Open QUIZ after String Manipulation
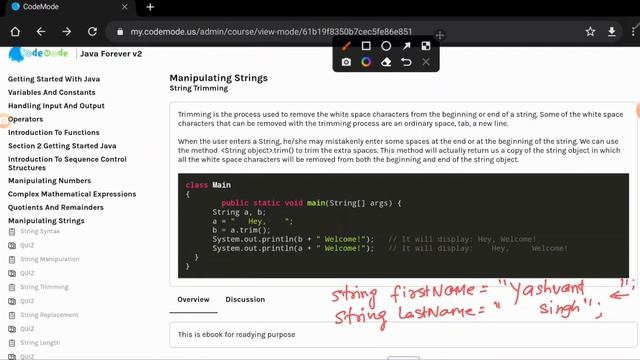This screenshot has height=360, width=640. click(27, 273)
